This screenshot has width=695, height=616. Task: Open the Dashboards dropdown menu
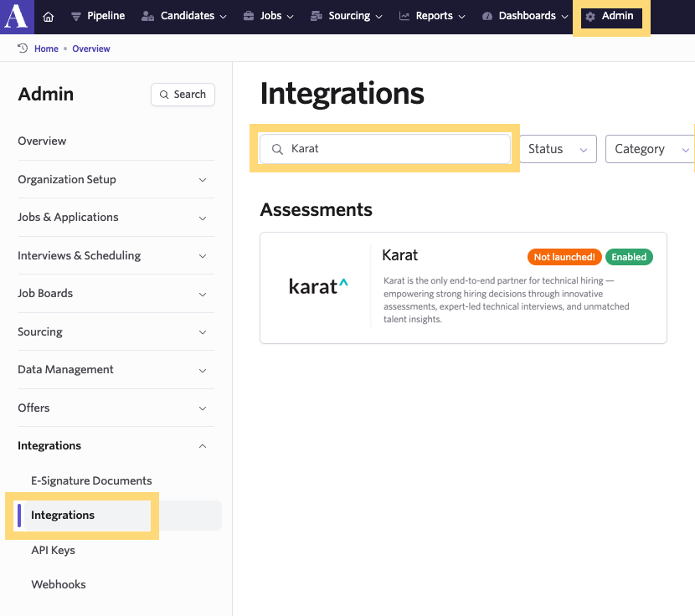[x=525, y=17]
